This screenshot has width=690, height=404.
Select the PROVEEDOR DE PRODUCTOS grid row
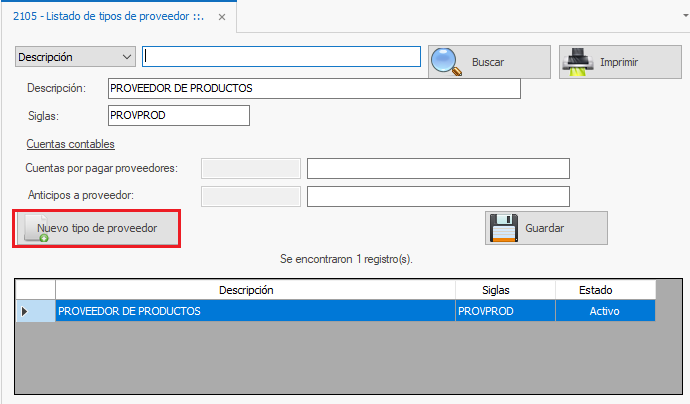click(254, 312)
